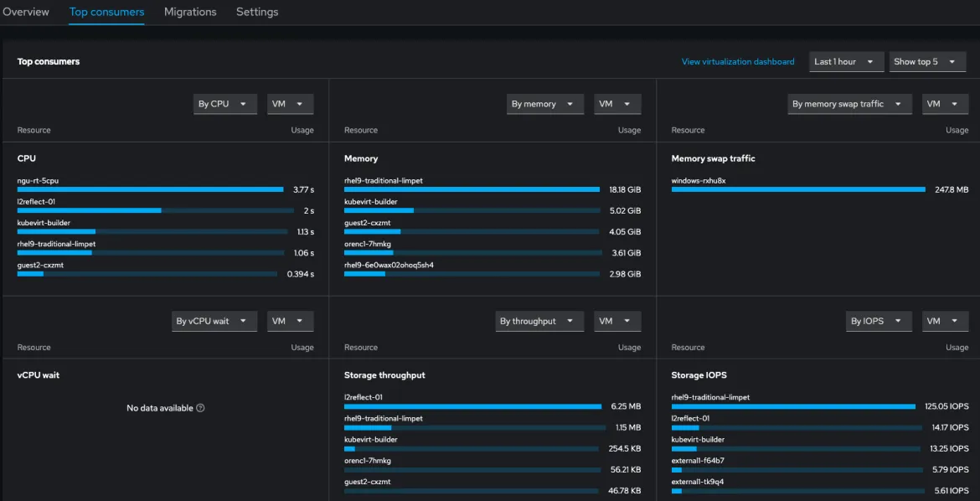Open the VM selector in the Storage IOPS card
The width and height of the screenshot is (980, 501).
pos(945,321)
